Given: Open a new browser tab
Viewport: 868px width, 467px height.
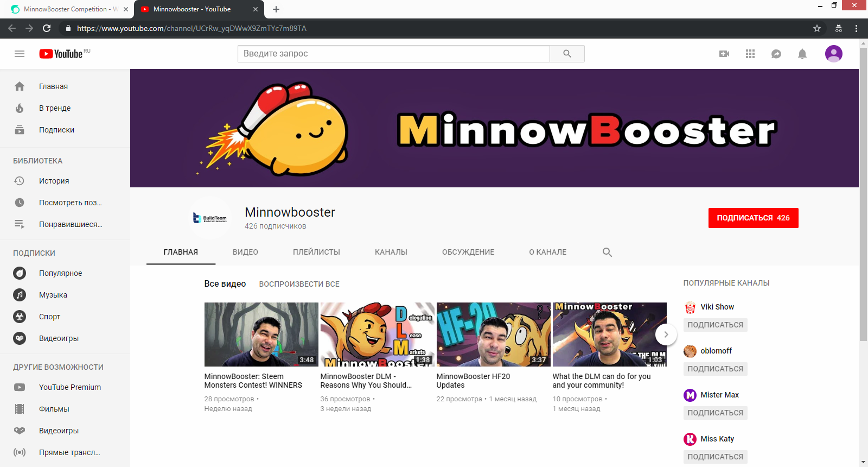Looking at the screenshot, I should [276, 9].
